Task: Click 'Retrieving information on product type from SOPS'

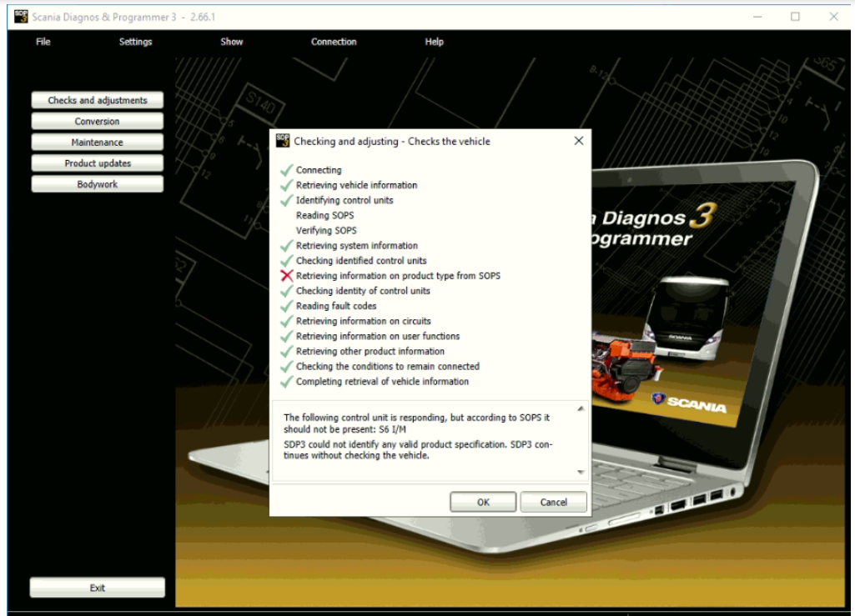Action: (398, 276)
